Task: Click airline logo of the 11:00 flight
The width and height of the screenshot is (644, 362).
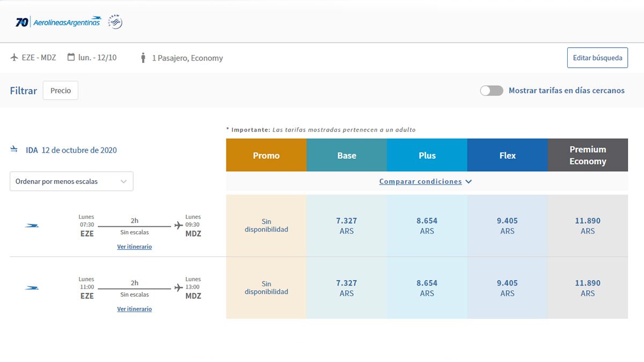Action: (32, 288)
